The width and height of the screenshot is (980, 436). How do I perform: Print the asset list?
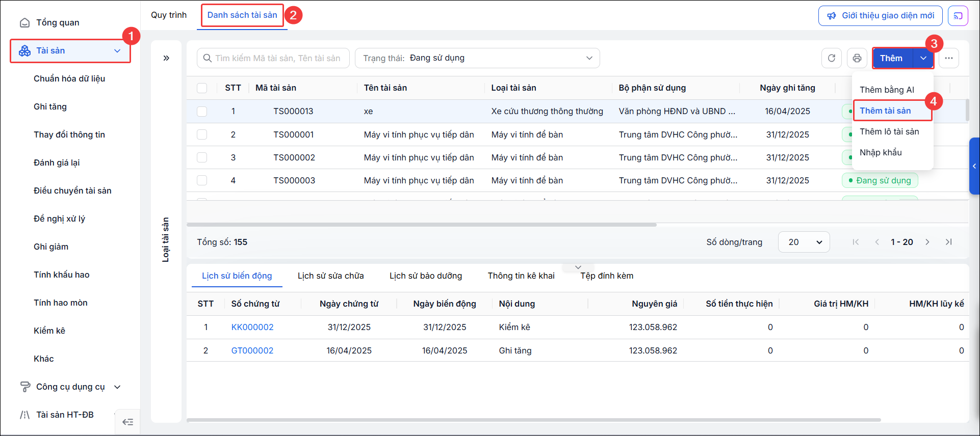click(857, 58)
